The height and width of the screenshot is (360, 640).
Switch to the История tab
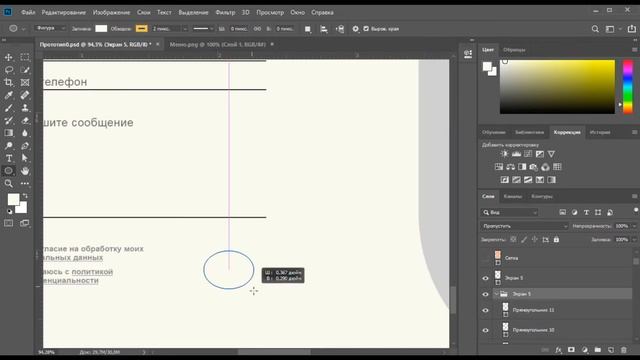click(x=600, y=132)
